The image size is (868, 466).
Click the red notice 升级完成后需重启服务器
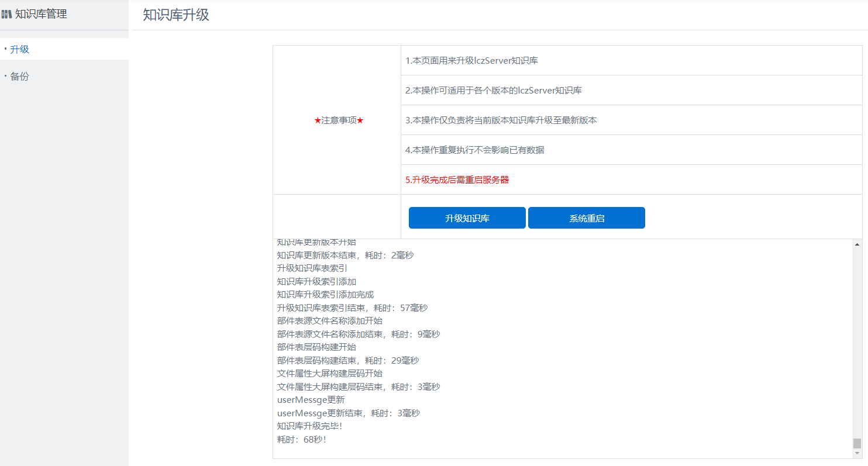[x=457, y=180]
